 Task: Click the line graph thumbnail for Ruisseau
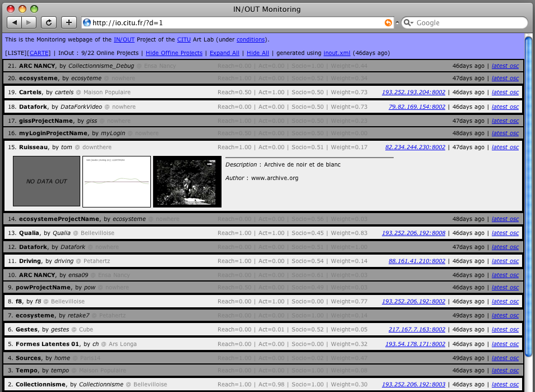pos(117,182)
